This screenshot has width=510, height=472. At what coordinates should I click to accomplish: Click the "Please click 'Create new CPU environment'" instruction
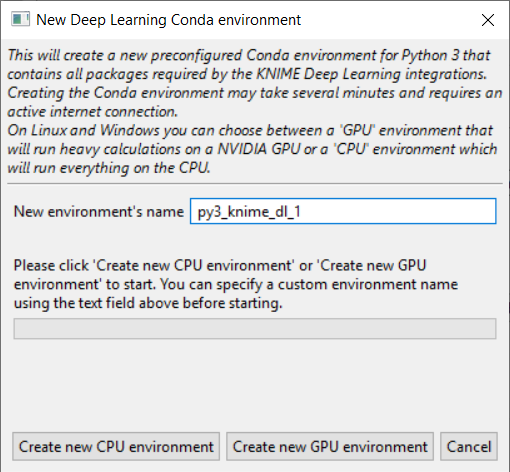(x=220, y=266)
